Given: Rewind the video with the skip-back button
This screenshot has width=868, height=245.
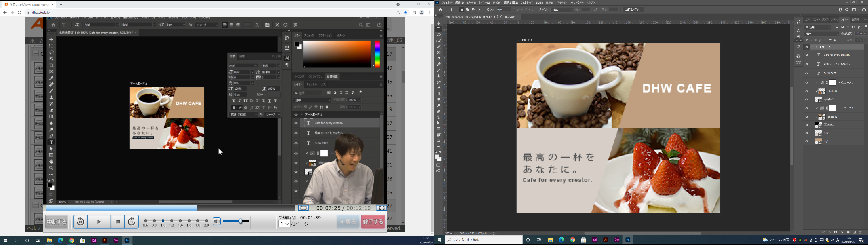Looking at the screenshot, I should point(80,222).
